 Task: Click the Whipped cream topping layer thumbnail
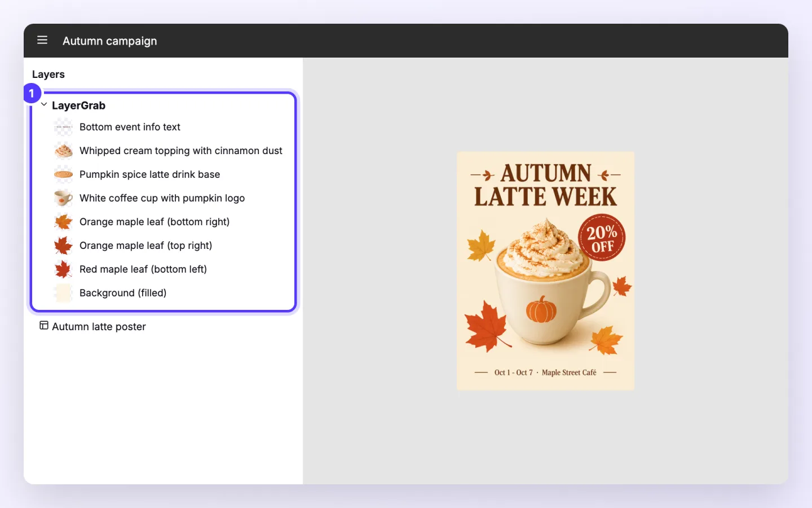coord(63,151)
